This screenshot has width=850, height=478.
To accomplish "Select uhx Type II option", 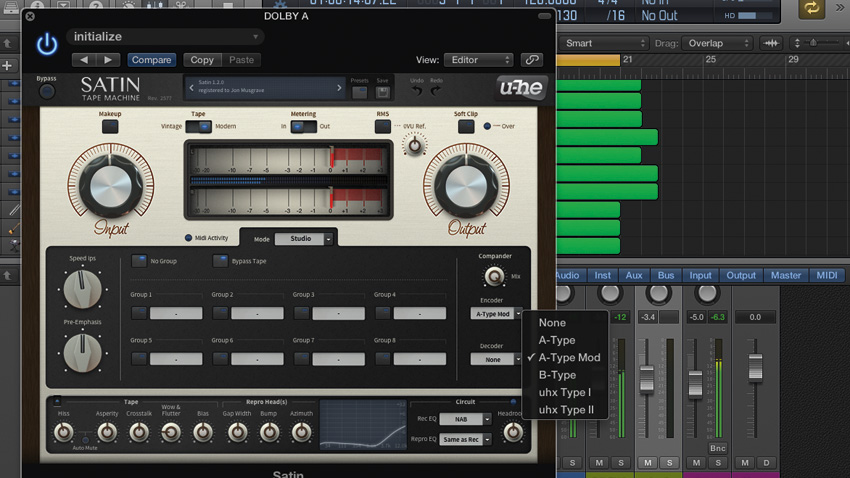I will click(564, 410).
